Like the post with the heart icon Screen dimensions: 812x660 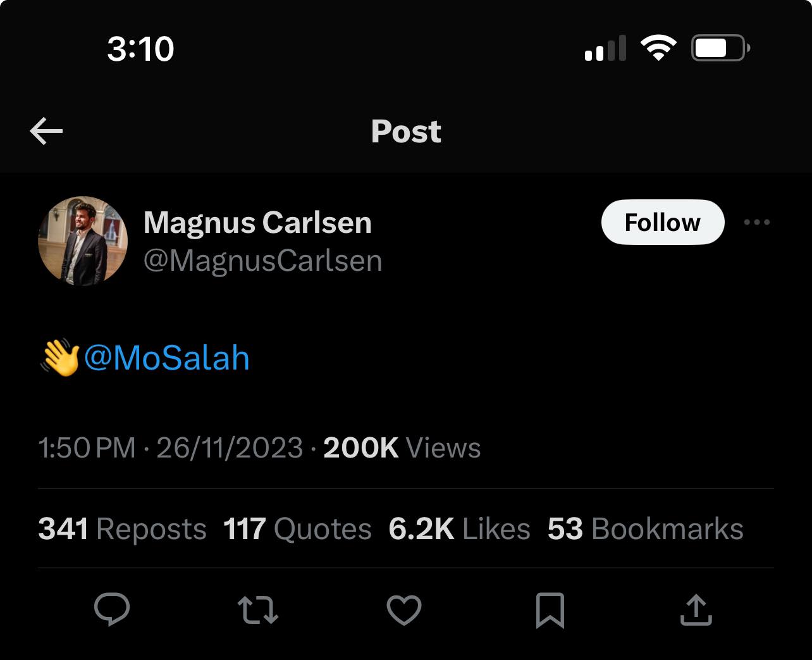click(x=403, y=610)
